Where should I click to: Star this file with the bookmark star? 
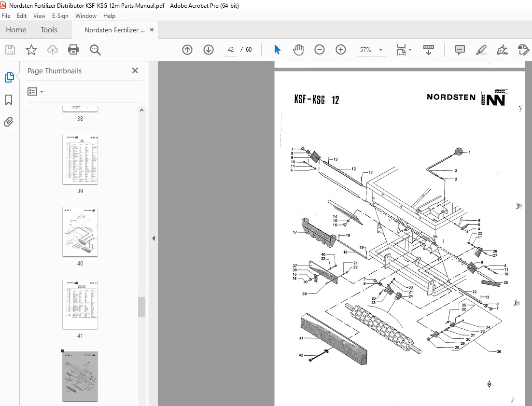[x=31, y=50]
